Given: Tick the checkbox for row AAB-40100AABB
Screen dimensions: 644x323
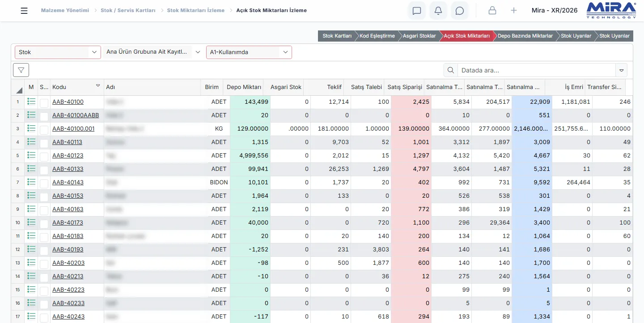Looking at the screenshot, I should pos(44,117).
